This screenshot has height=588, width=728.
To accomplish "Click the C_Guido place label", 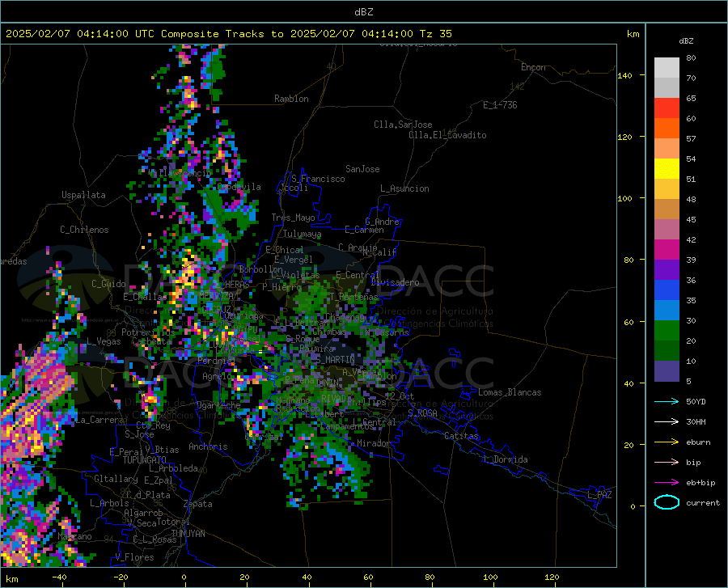I will [x=108, y=284].
